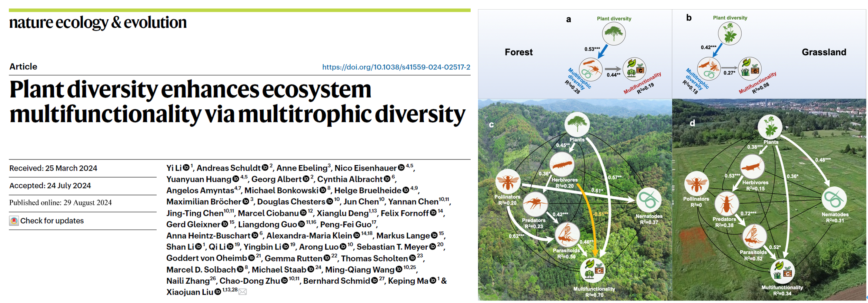
Task: Click 'R²=0.70' under Multifunctionality in panel c
Action: (x=594, y=295)
